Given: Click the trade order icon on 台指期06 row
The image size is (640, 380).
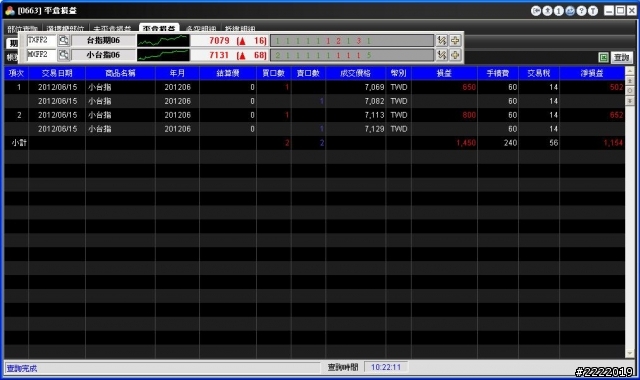Looking at the screenshot, I should click(442, 40).
